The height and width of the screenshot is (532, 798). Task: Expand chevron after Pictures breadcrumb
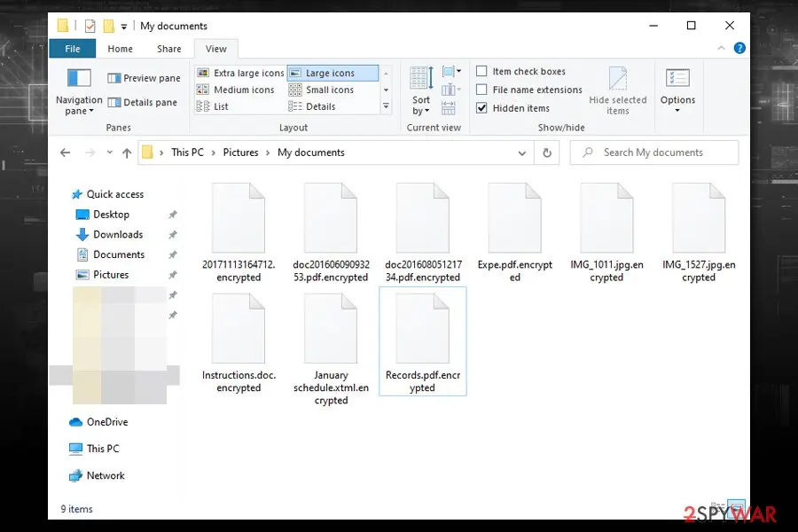(268, 153)
